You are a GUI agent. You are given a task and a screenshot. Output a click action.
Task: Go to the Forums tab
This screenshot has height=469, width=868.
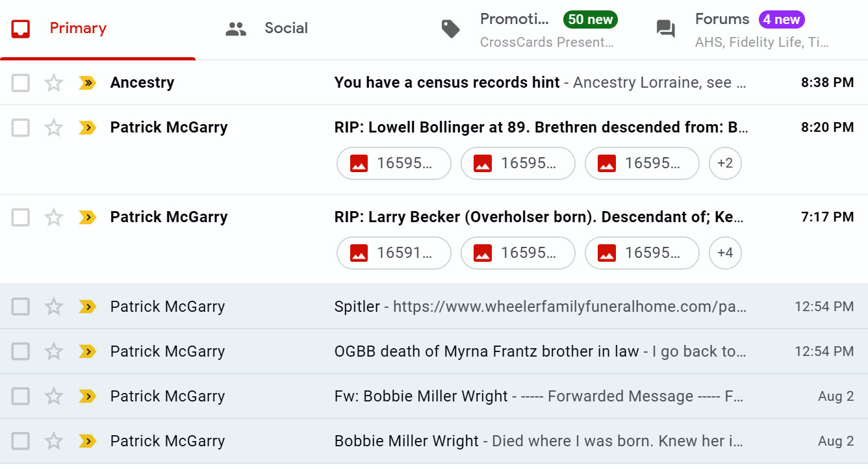point(741,29)
